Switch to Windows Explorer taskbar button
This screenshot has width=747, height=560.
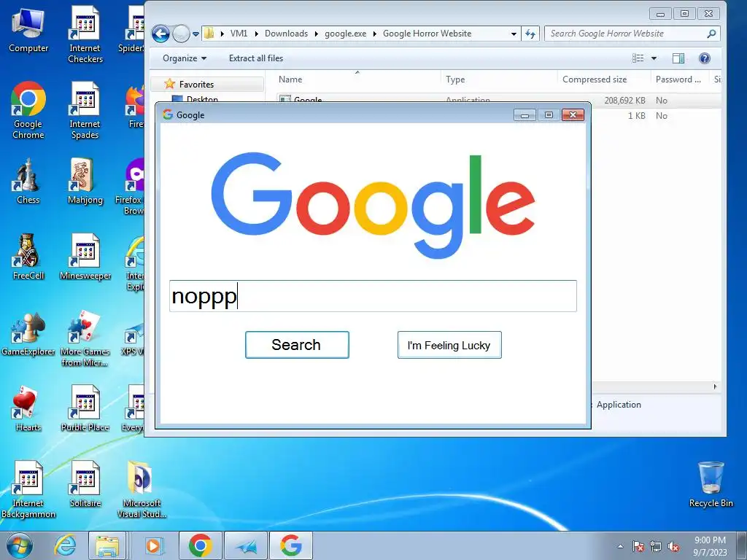click(107, 545)
